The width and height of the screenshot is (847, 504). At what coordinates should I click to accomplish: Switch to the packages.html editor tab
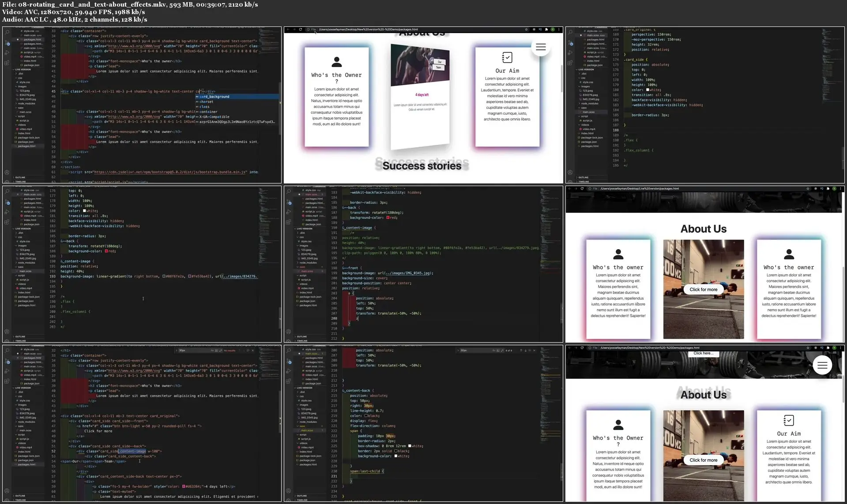(32, 40)
